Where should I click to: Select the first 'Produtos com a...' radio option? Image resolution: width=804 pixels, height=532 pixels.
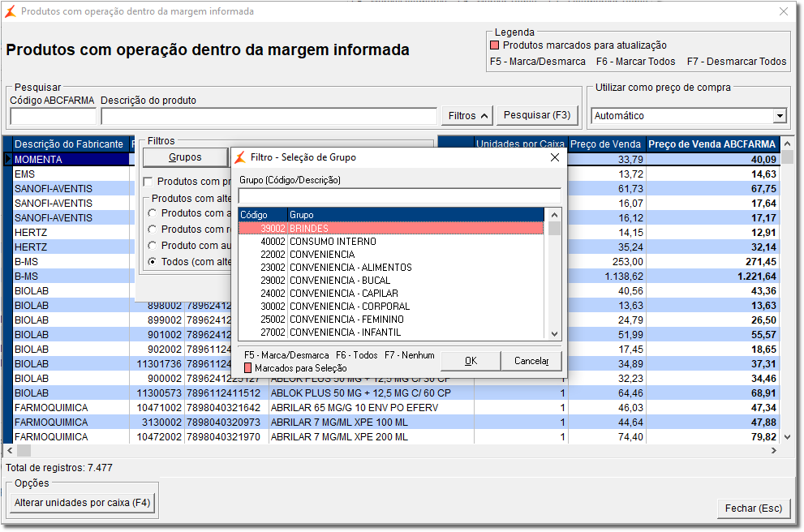pos(153,212)
